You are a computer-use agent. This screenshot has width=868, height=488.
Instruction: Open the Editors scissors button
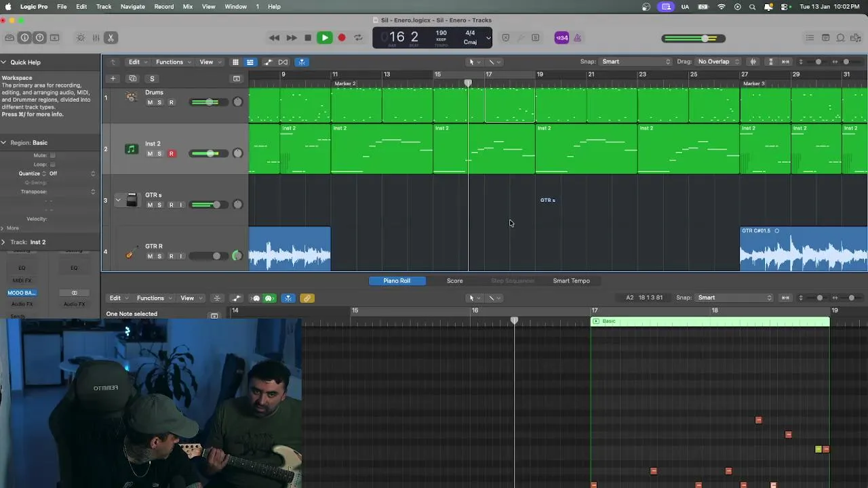[x=111, y=38]
